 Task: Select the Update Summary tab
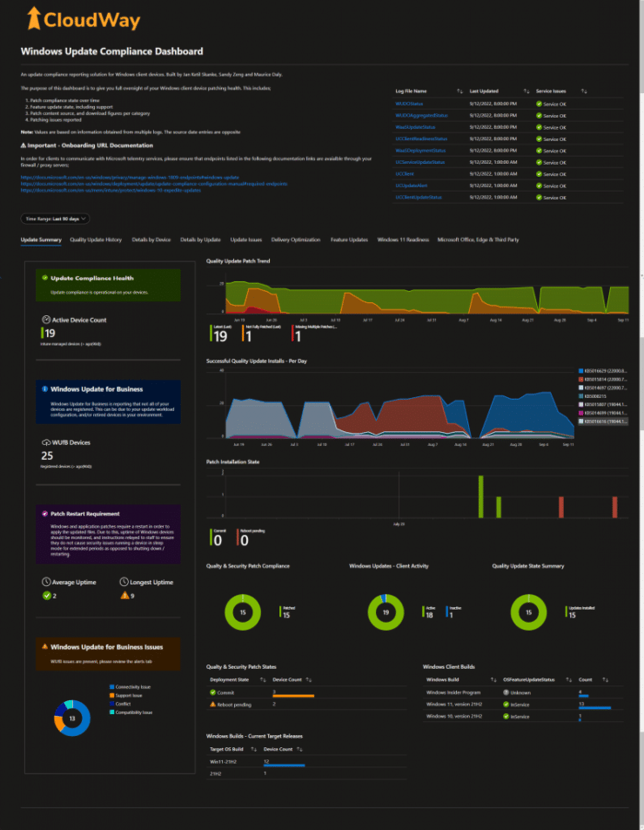click(x=41, y=240)
